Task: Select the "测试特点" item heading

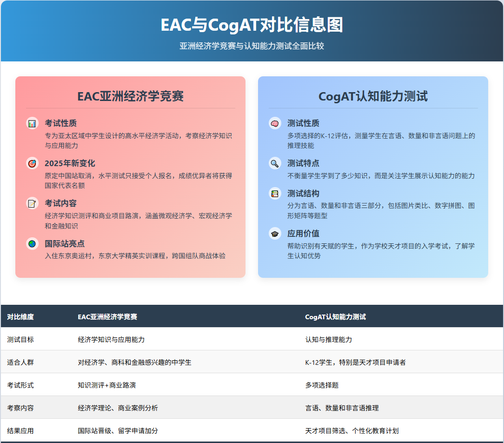Action: point(304,163)
